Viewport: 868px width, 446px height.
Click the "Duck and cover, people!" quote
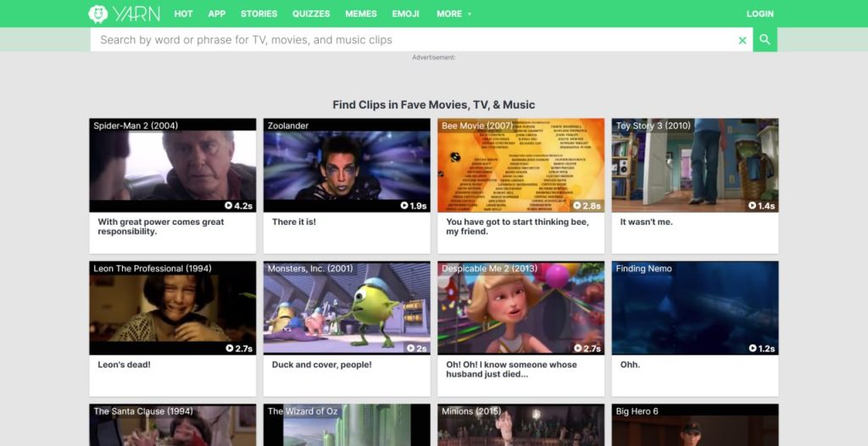click(321, 365)
